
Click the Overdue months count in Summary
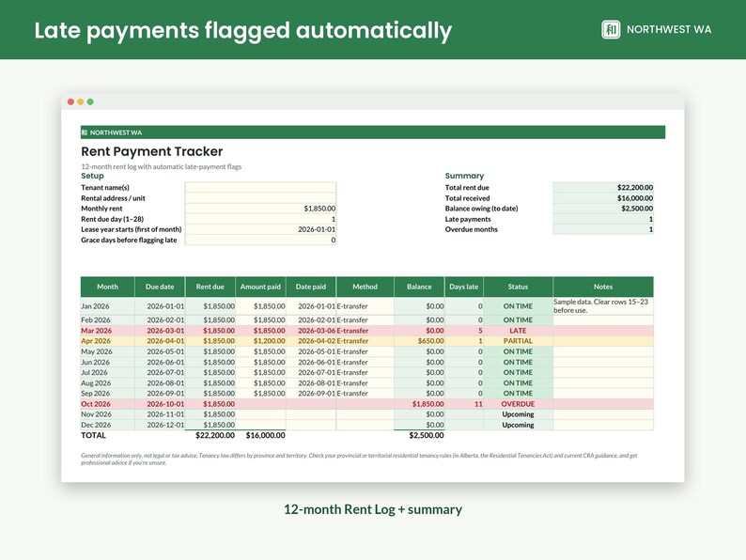(603, 229)
